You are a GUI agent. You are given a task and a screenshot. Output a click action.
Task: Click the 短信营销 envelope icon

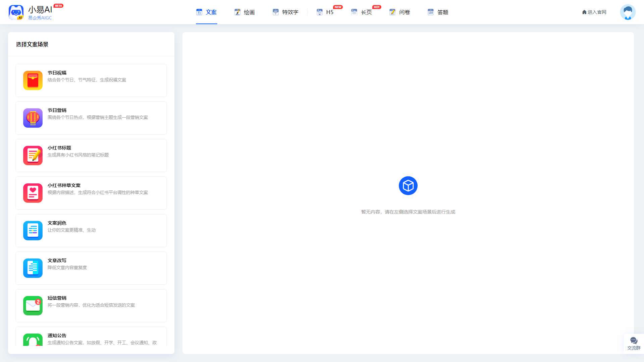33,306
